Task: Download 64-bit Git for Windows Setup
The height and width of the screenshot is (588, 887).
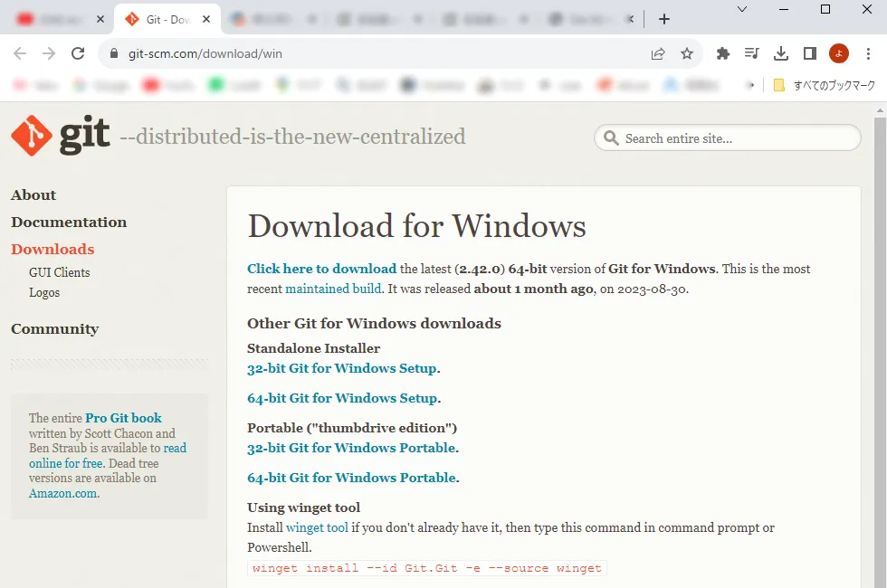Action: point(342,398)
